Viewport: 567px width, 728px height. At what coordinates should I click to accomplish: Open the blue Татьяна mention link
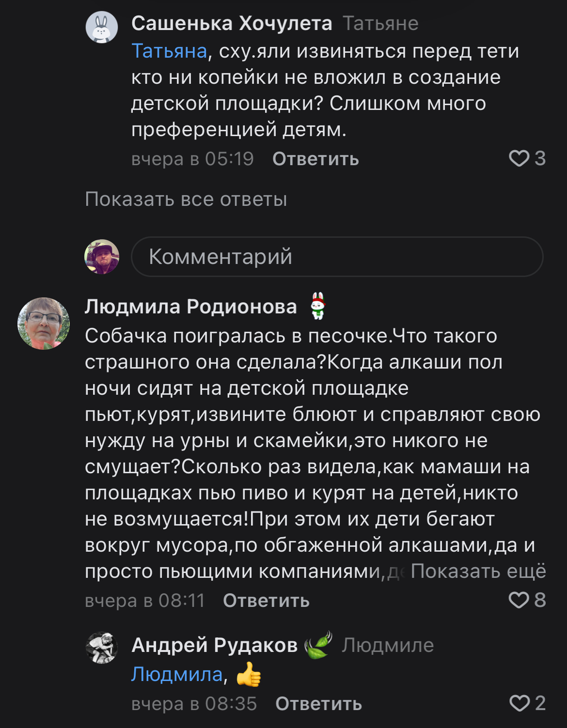click(x=169, y=51)
